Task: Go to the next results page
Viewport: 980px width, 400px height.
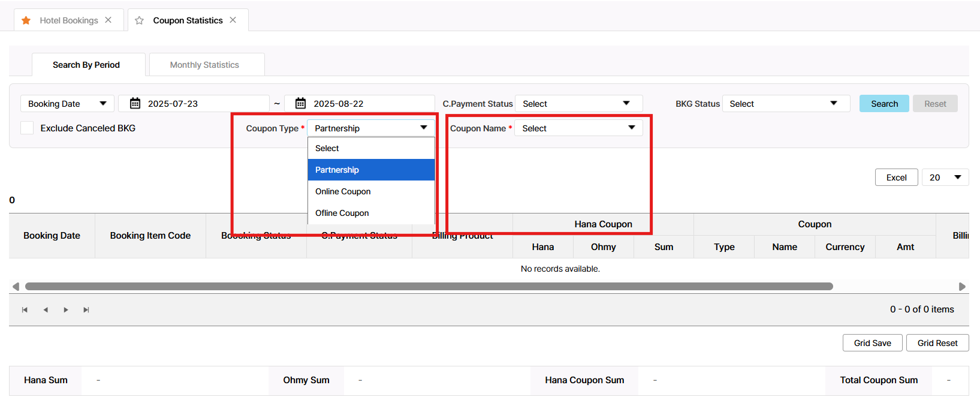Action: coord(66,310)
